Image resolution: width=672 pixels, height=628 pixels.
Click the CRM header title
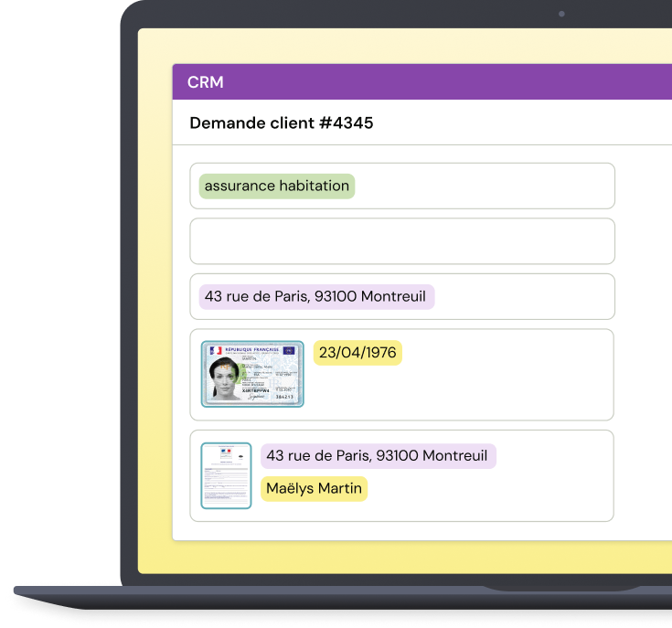(206, 82)
